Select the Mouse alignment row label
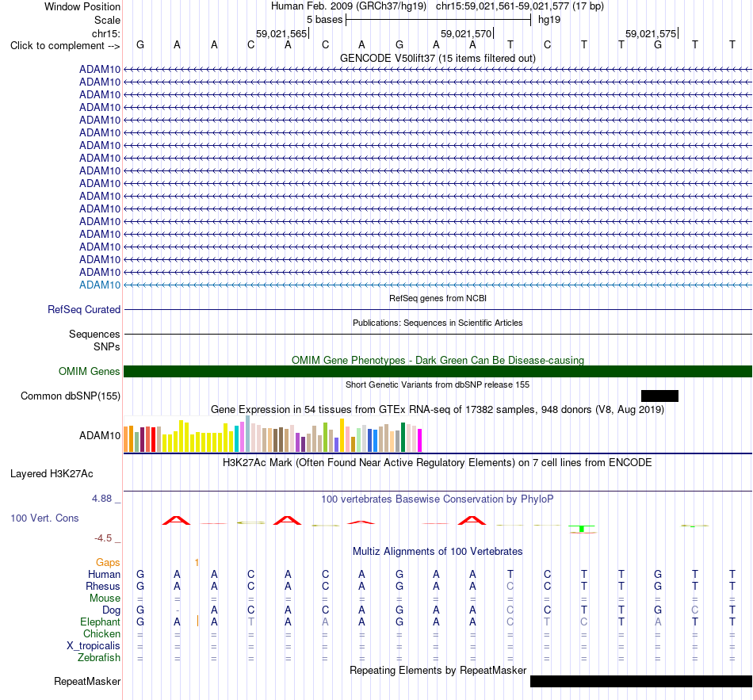This screenshot has height=700, width=753. point(105,599)
